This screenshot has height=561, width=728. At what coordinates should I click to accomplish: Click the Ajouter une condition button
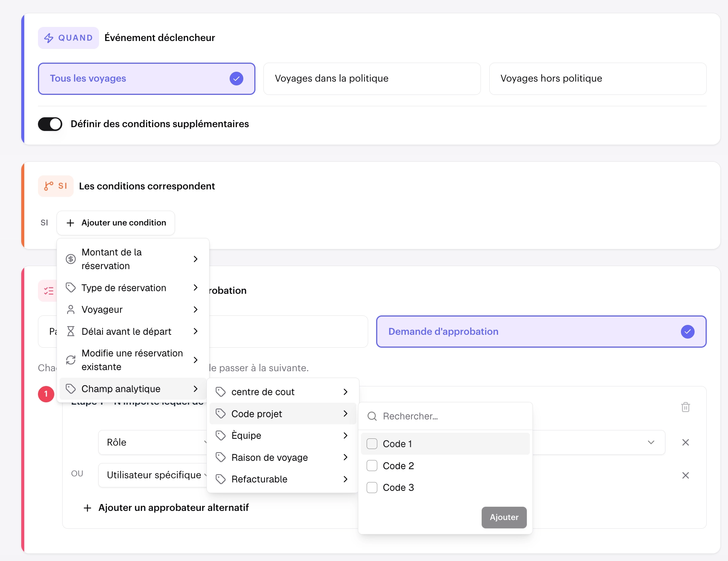(x=116, y=223)
